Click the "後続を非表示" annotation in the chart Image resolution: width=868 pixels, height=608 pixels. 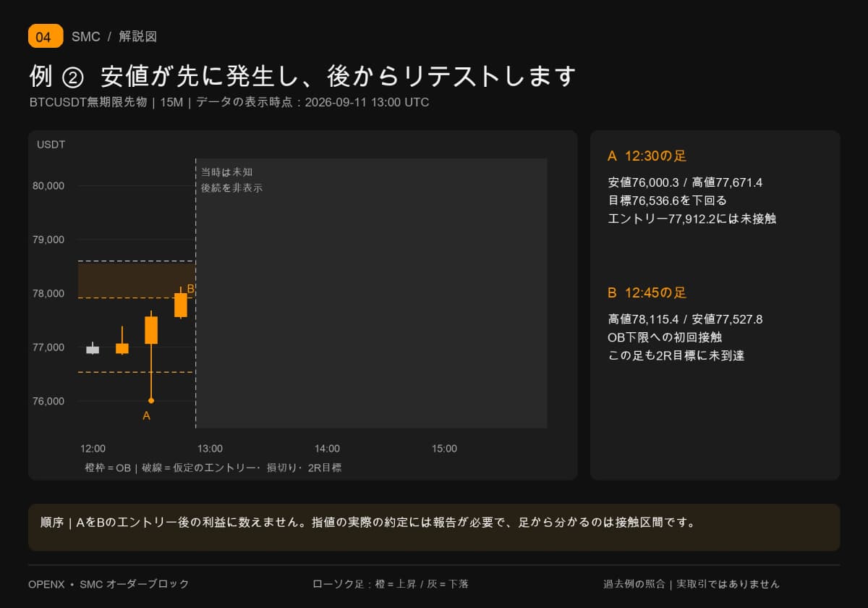[x=231, y=188]
